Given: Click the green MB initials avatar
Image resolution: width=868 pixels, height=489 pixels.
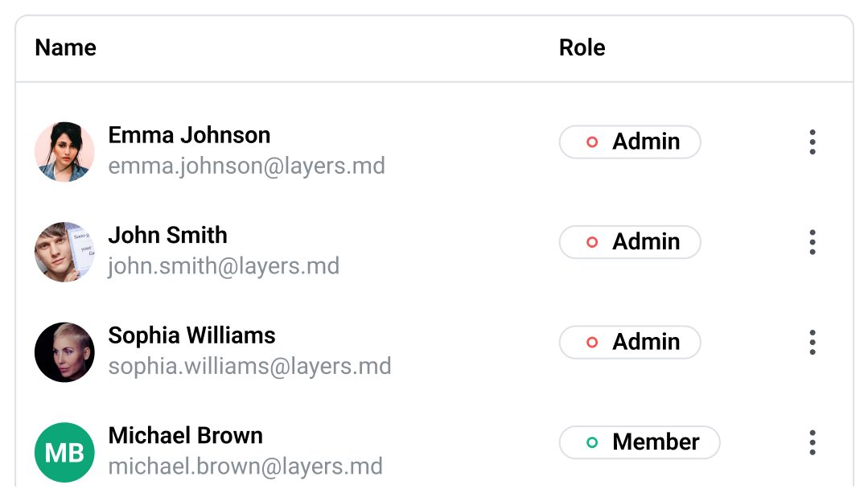Looking at the screenshot, I should [x=64, y=453].
